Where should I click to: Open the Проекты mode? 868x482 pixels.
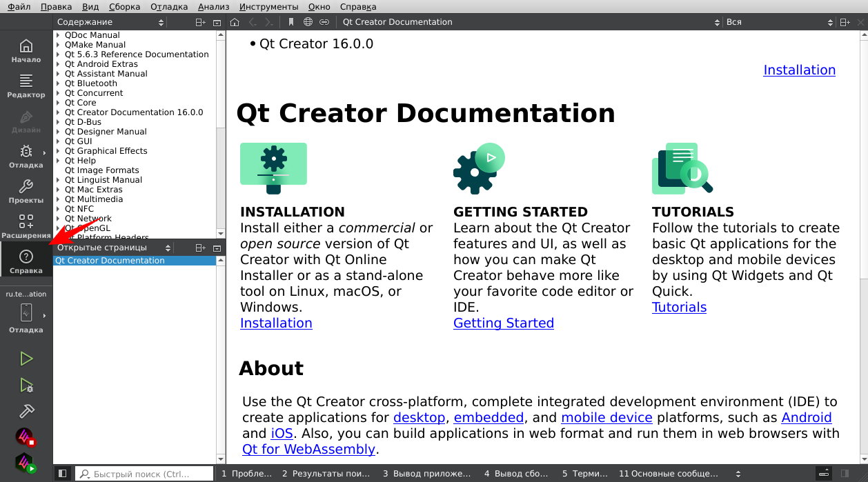[x=26, y=192]
